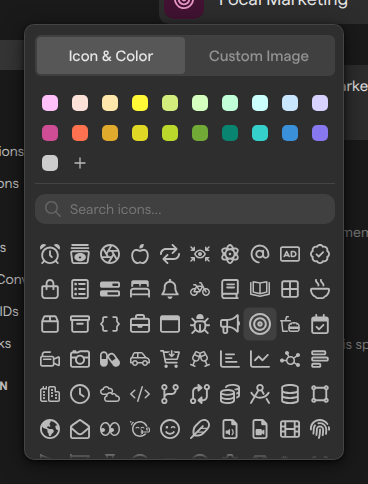Pick the mint green pastel swatch
368x484 pixels.
tap(230, 103)
